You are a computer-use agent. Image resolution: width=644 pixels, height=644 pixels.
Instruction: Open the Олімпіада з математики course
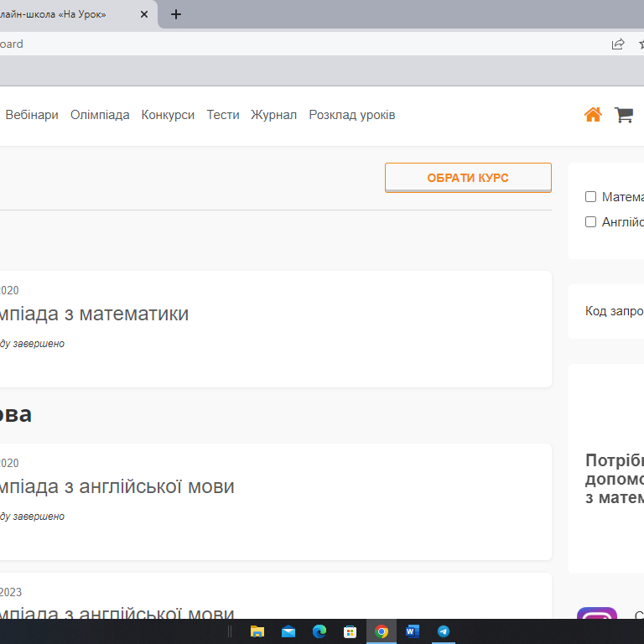[x=94, y=314]
